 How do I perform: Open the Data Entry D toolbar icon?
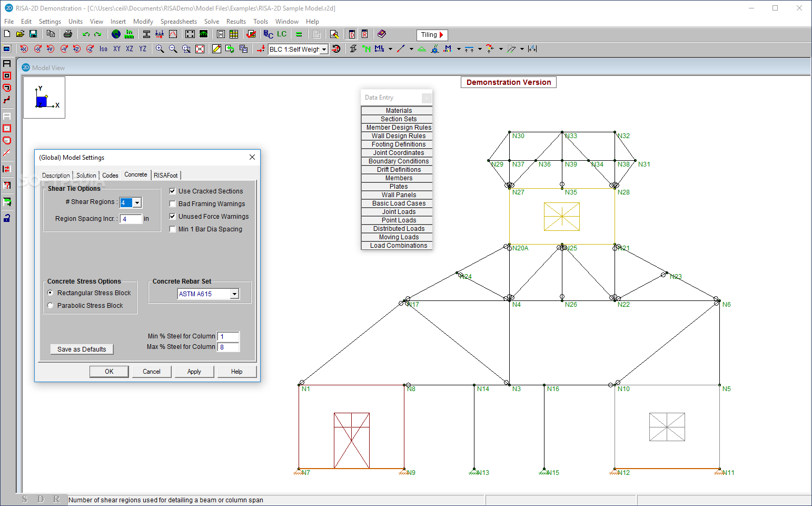click(x=352, y=34)
